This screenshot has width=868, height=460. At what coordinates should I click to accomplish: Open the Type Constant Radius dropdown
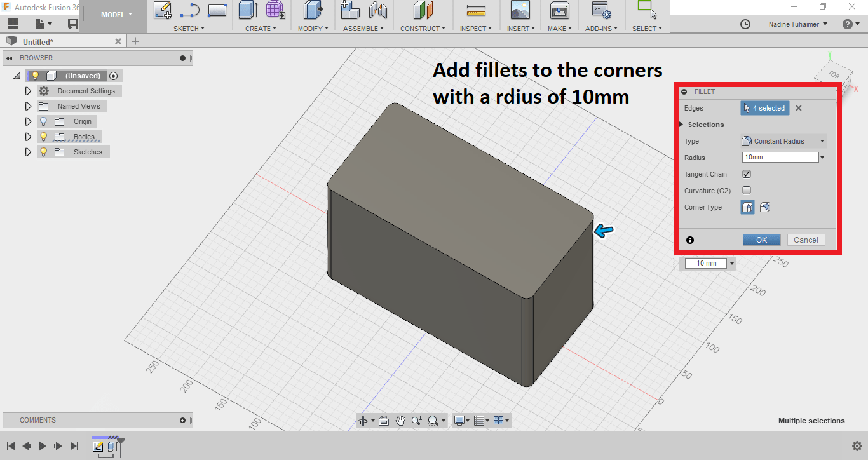(783, 141)
